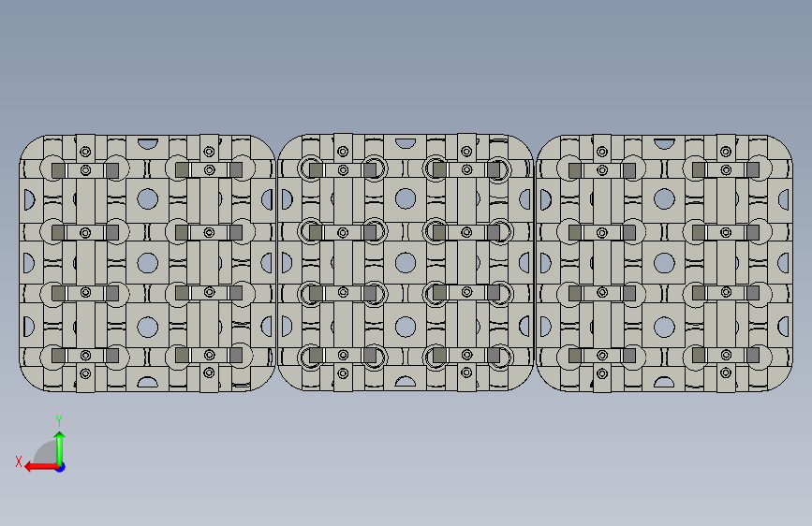
Task: Select the grey XY plane quadrant of triad
Action: pos(46,452)
